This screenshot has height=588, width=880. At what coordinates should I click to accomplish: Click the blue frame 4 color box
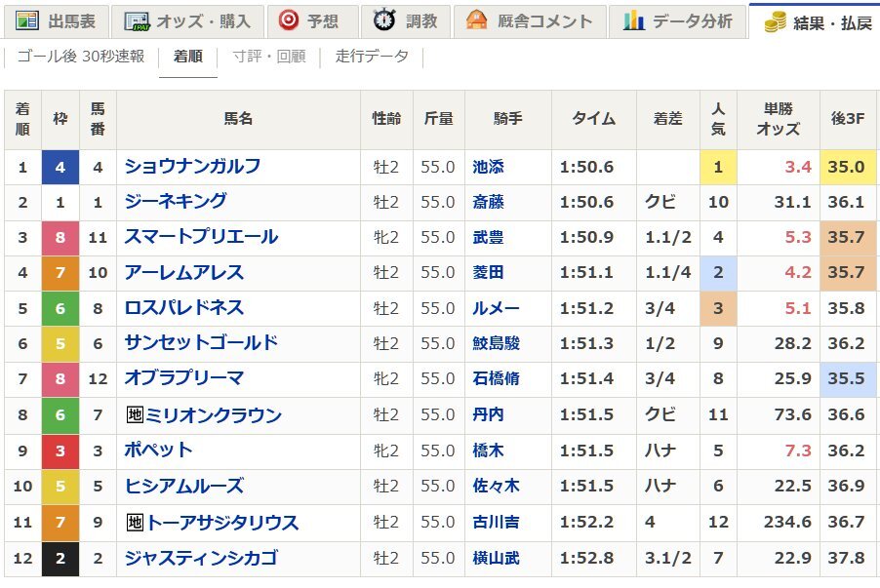click(x=60, y=167)
